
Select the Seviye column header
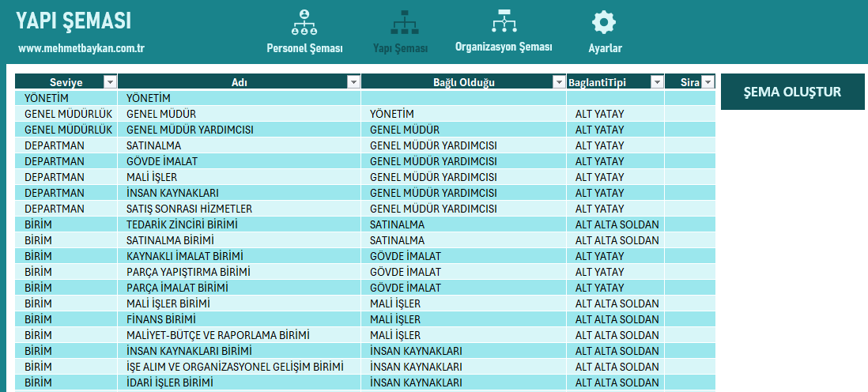pos(66,82)
